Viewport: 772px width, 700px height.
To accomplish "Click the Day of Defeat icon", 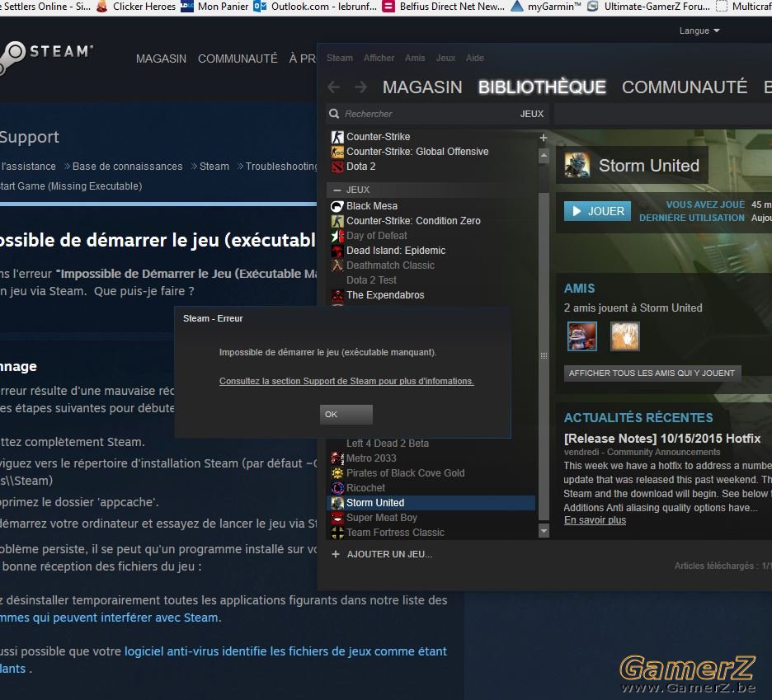I will coord(337,236).
